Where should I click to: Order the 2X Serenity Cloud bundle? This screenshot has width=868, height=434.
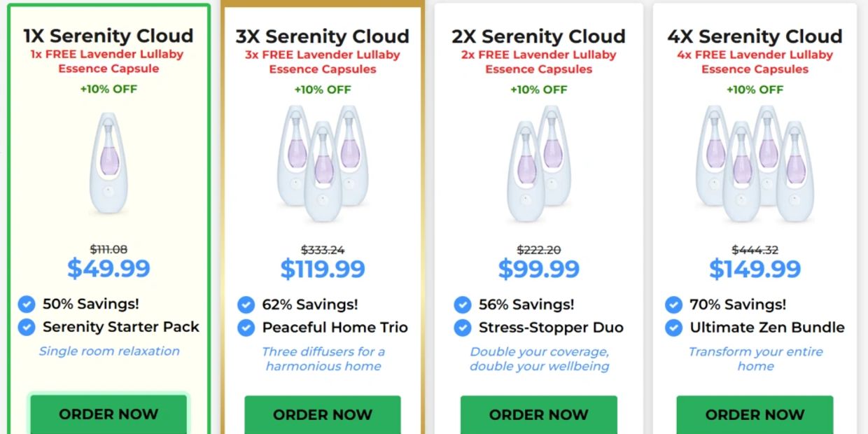(x=539, y=415)
